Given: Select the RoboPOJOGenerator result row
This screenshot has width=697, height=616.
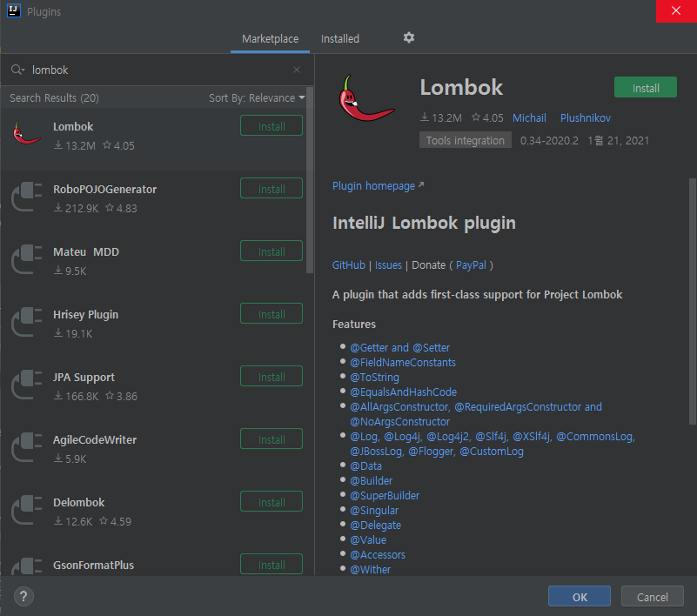Looking at the screenshot, I should click(x=153, y=201).
